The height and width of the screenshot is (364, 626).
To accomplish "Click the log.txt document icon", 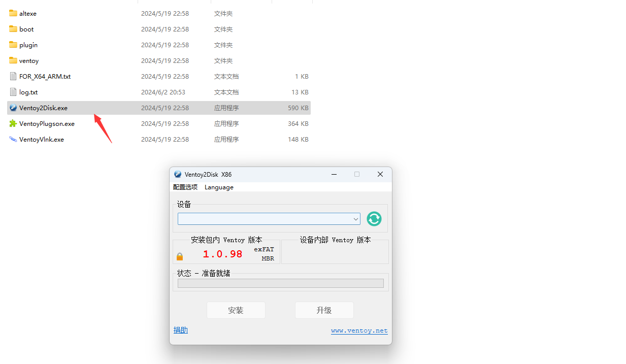I will point(13,92).
